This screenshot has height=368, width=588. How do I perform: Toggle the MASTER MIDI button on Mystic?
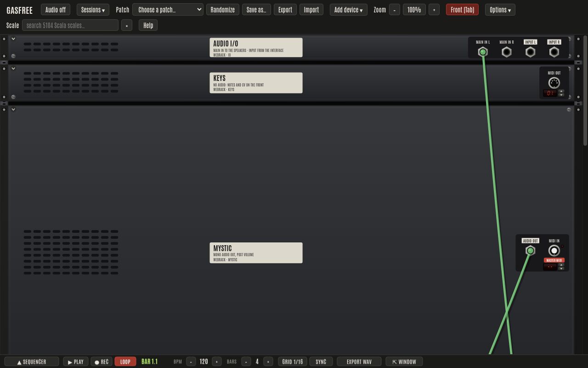tap(554, 260)
